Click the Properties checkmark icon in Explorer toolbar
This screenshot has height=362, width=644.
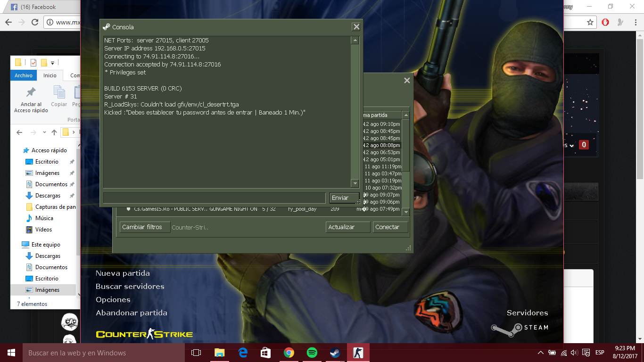[33, 63]
